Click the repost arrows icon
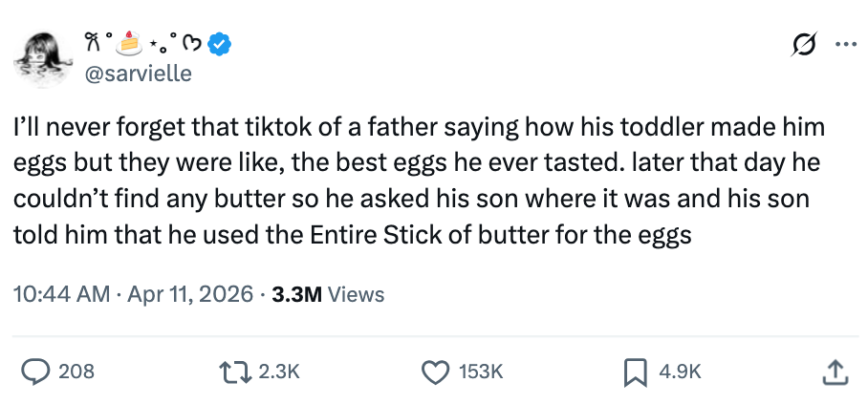Screen dimensions: 868x404 (x=240, y=371)
